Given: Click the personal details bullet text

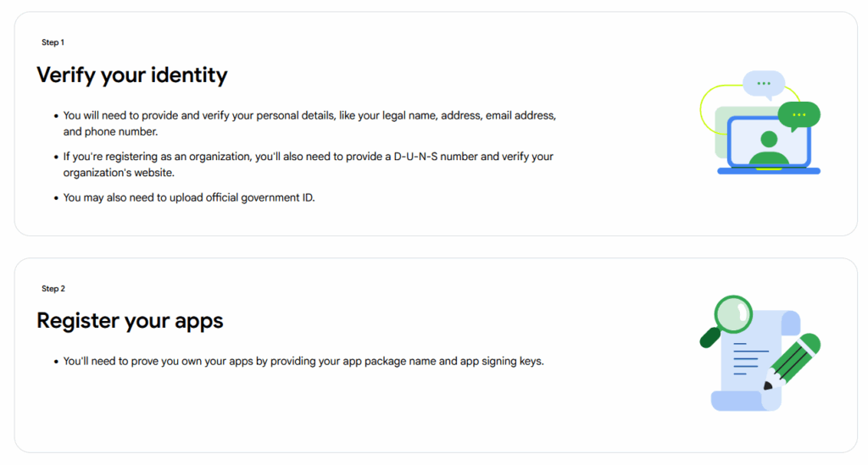Looking at the screenshot, I should 309,124.
